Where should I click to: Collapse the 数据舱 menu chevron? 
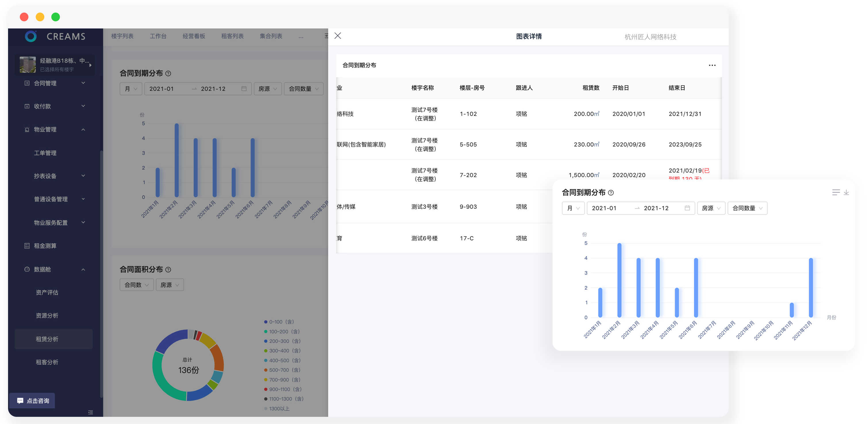pos(83,270)
